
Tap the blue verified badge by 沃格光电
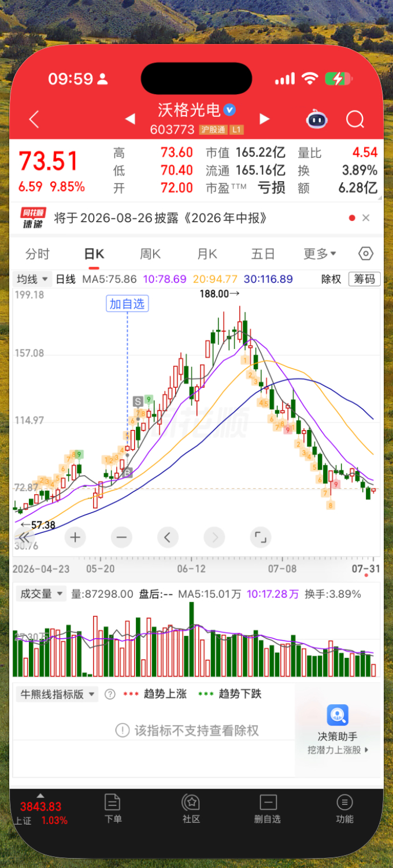coord(229,109)
